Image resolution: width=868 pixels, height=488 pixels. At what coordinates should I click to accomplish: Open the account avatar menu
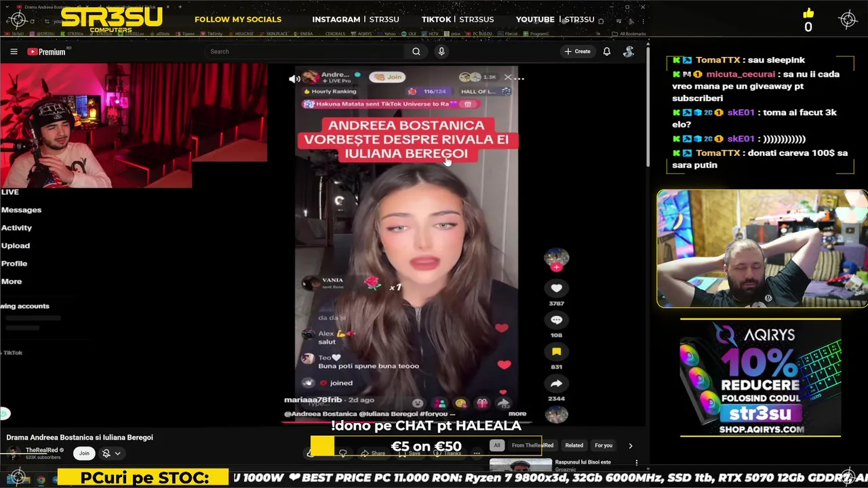click(x=629, y=52)
